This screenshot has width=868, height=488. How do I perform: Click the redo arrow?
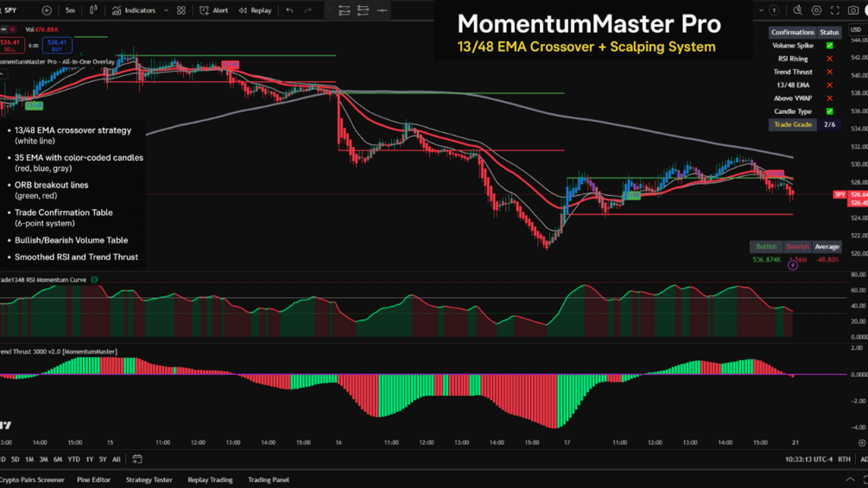307,10
